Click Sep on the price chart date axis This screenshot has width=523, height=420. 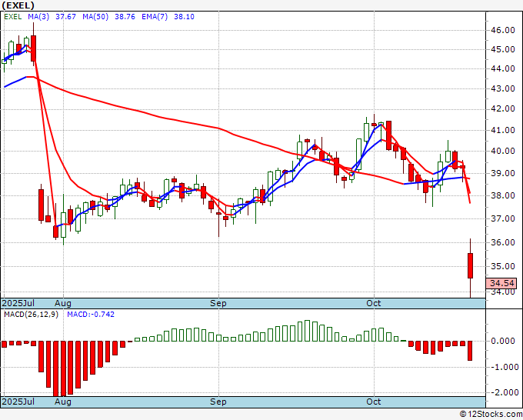[218, 303]
